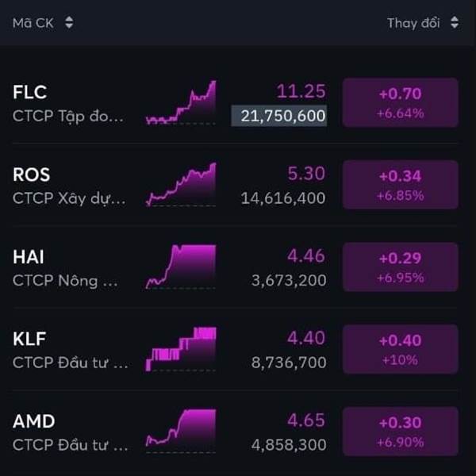Select the FLC stock ticker
Image resolution: width=476 pixels, height=476 pixels.
click(30, 92)
